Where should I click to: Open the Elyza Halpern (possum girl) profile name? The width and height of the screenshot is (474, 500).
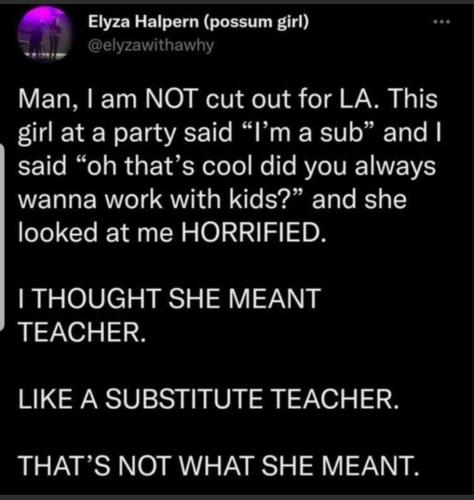(x=198, y=22)
